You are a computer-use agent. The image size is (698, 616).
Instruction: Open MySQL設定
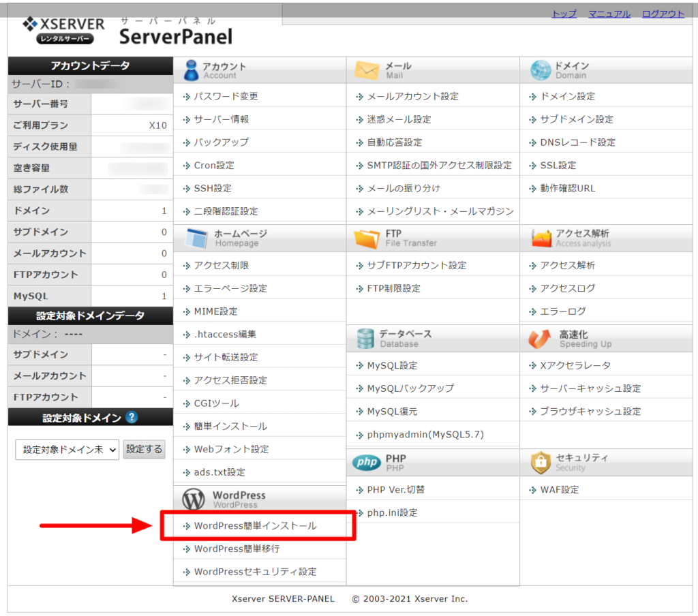tap(392, 365)
